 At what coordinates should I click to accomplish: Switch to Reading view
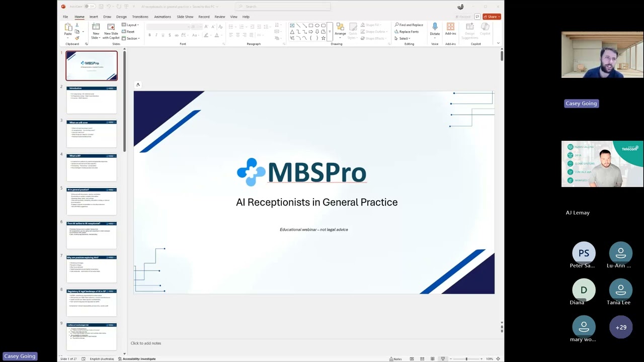(x=432, y=359)
